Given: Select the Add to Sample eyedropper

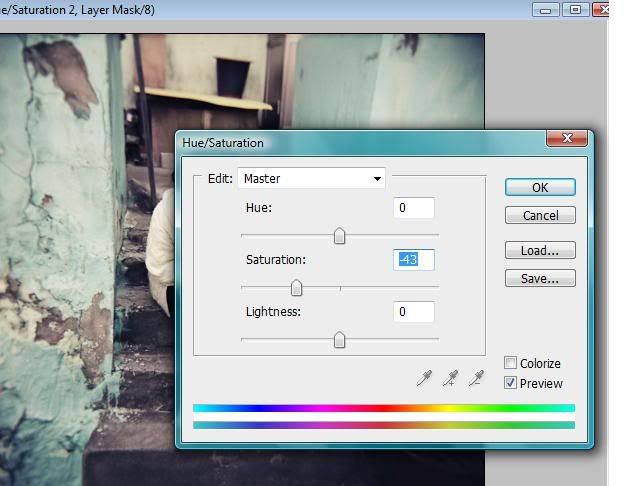Looking at the screenshot, I should [450, 378].
